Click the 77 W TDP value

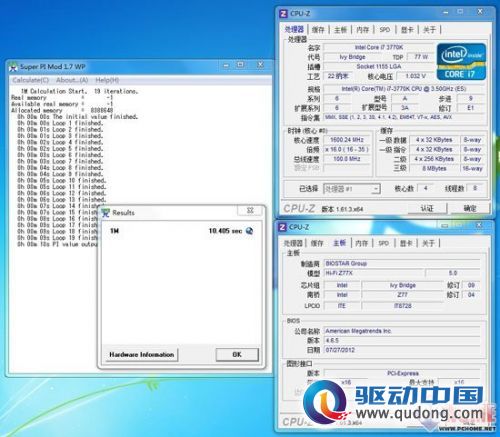(x=421, y=57)
